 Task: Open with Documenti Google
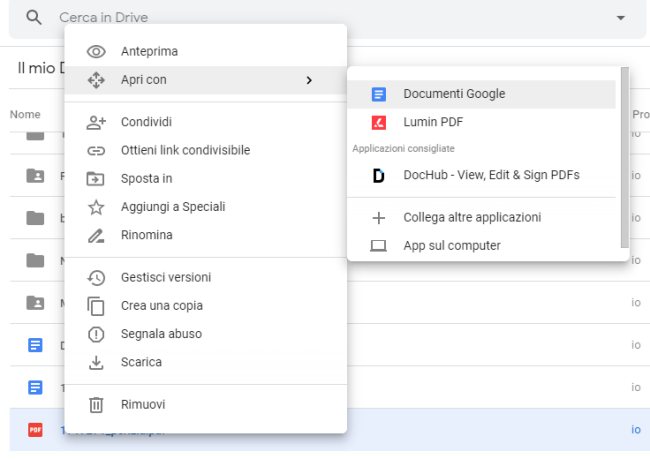[x=481, y=94]
